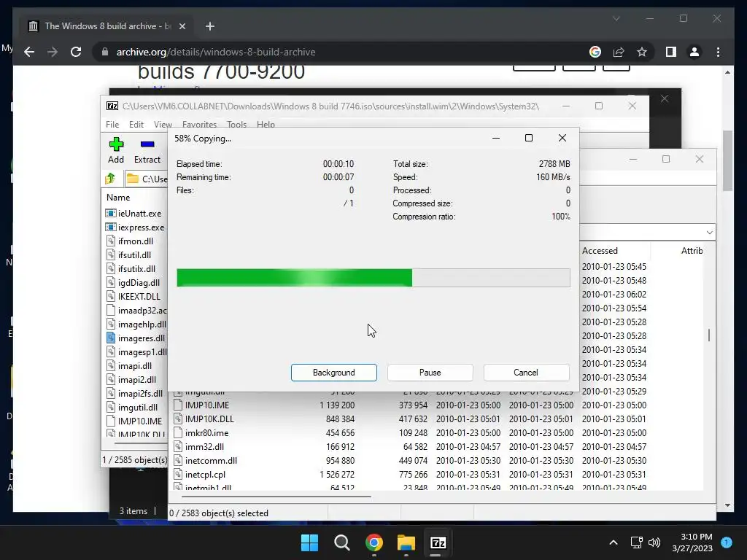747x560 pixels.
Task: Show hidden tray icons chevron
Action: [x=614, y=542]
